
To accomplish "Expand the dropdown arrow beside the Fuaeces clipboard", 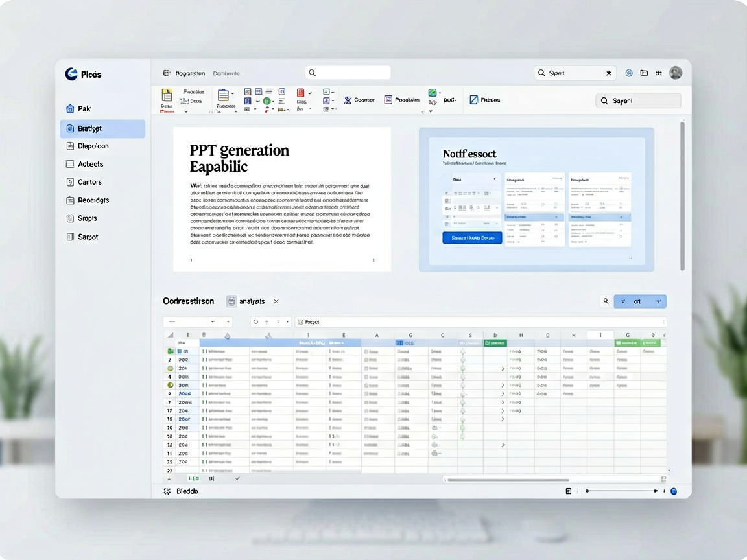I will coord(233,94).
